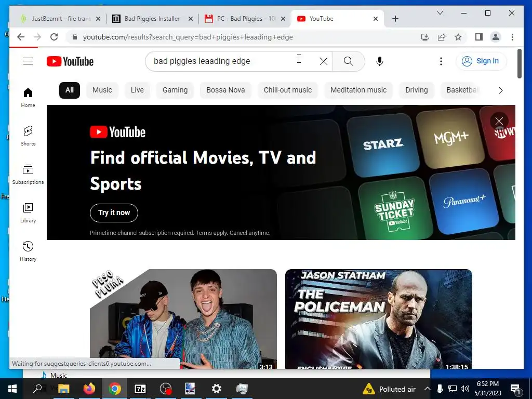Click the Sign in button
The image size is (532, 399).
481,61
